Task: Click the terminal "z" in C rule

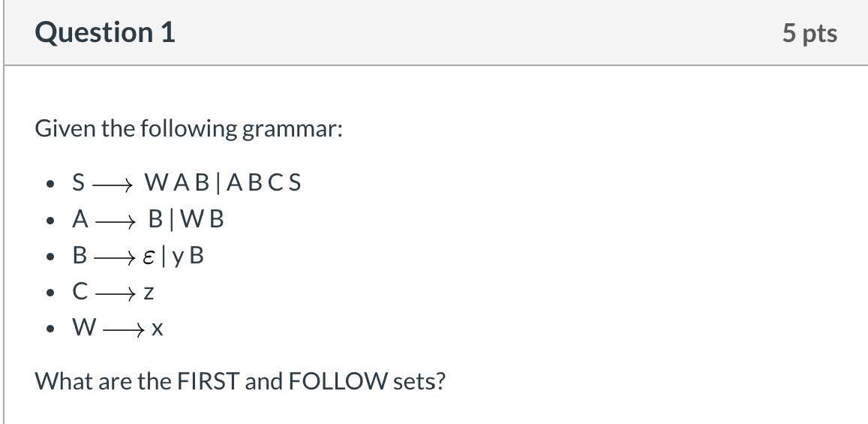Action: click(x=149, y=293)
